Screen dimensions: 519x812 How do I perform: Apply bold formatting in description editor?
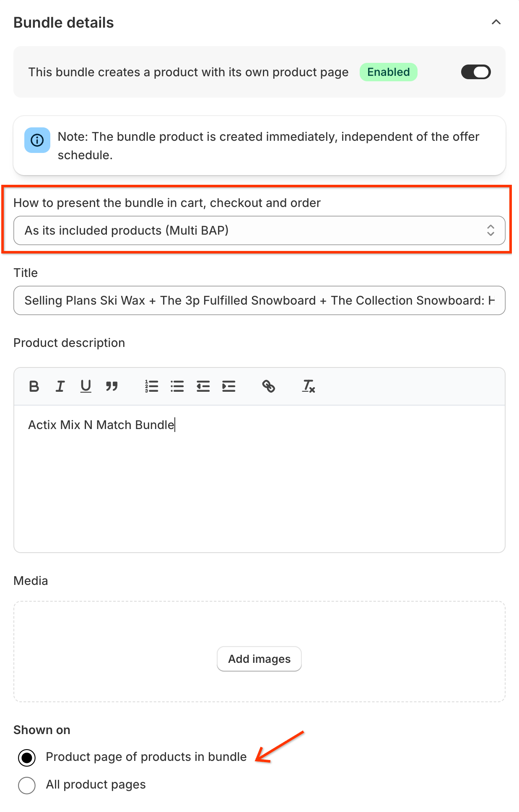(34, 386)
